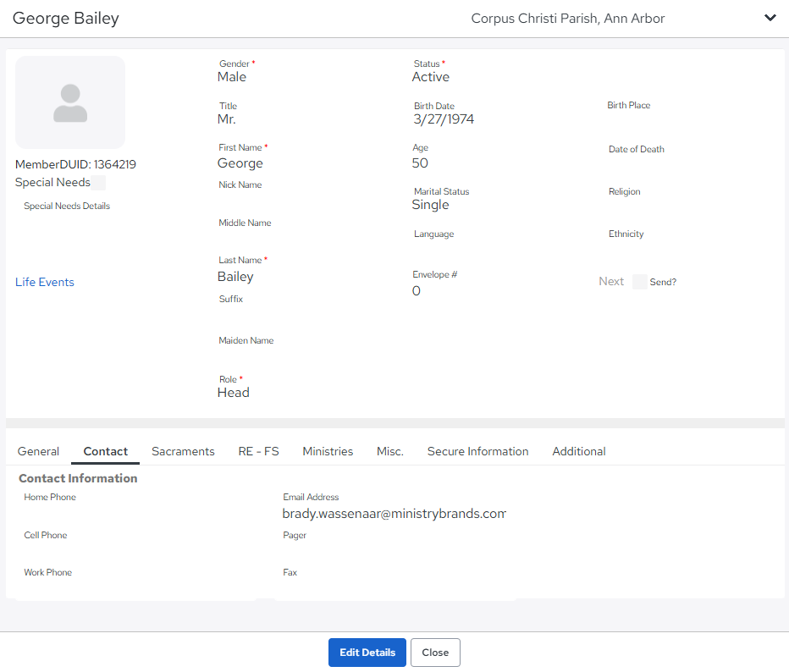Viewport: 789px width, 672px height.
Task: Click the Envelope # value 0
Action: [x=417, y=291]
